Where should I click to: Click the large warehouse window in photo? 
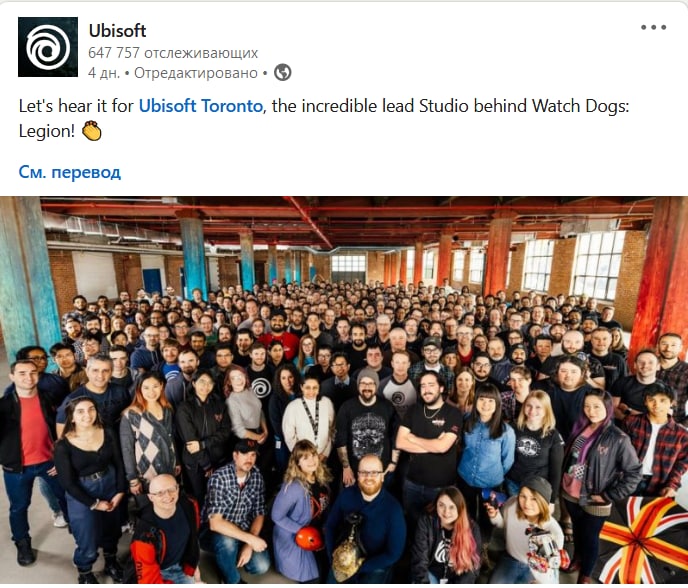(598, 265)
